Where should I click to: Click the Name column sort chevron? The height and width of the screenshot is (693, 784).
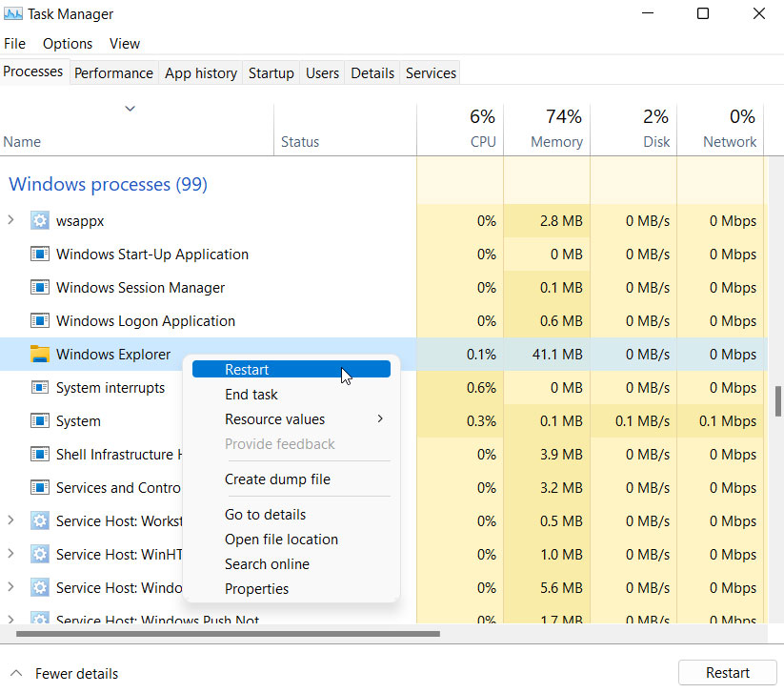131,109
